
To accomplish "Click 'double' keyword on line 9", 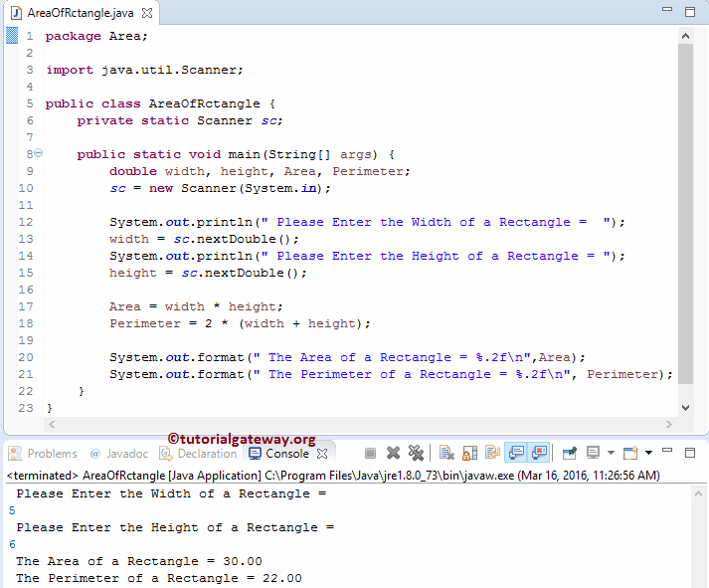I will tap(133, 171).
